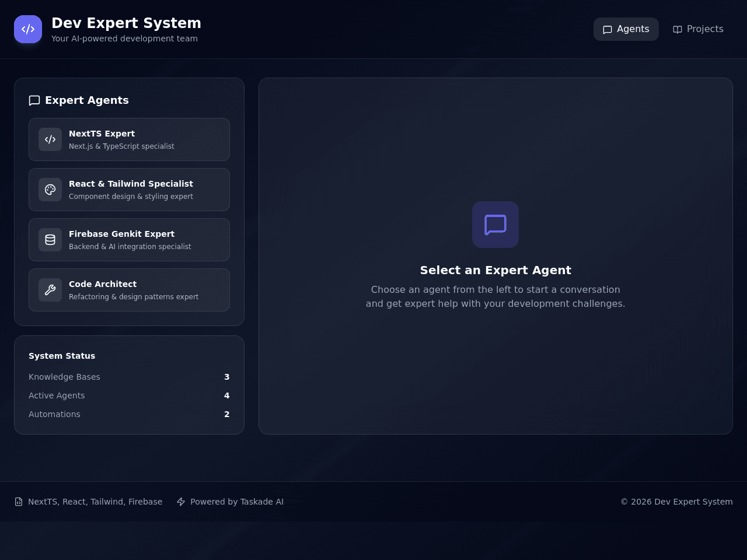Image resolution: width=747 pixels, height=560 pixels.
Task: Click the code brackets icon on NextTS Expert card
Action: click(50, 139)
